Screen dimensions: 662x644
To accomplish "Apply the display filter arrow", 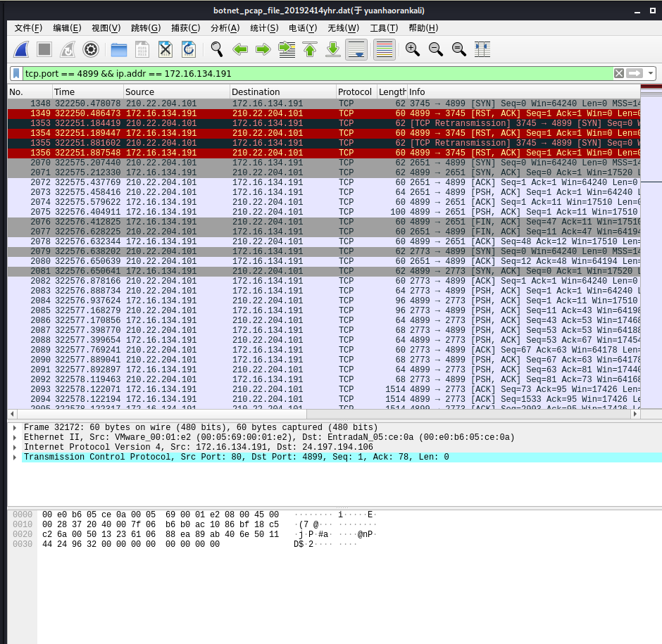I will coord(635,73).
